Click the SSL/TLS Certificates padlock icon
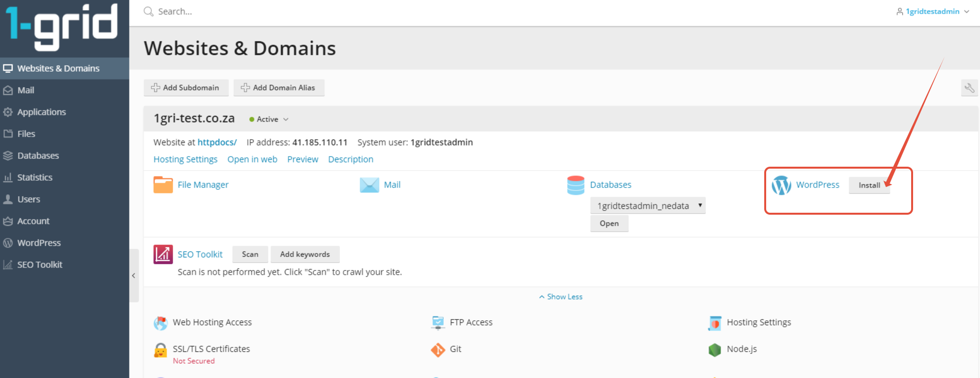The image size is (980, 378). [161, 350]
